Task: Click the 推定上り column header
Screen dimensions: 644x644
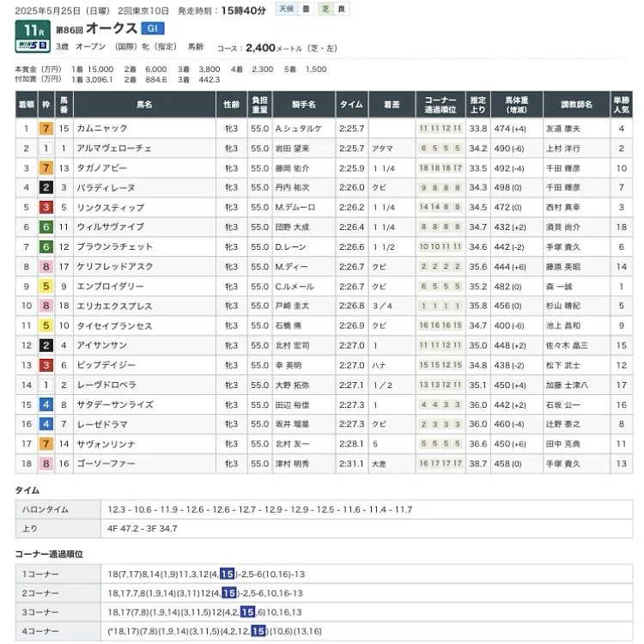Action: point(478,105)
